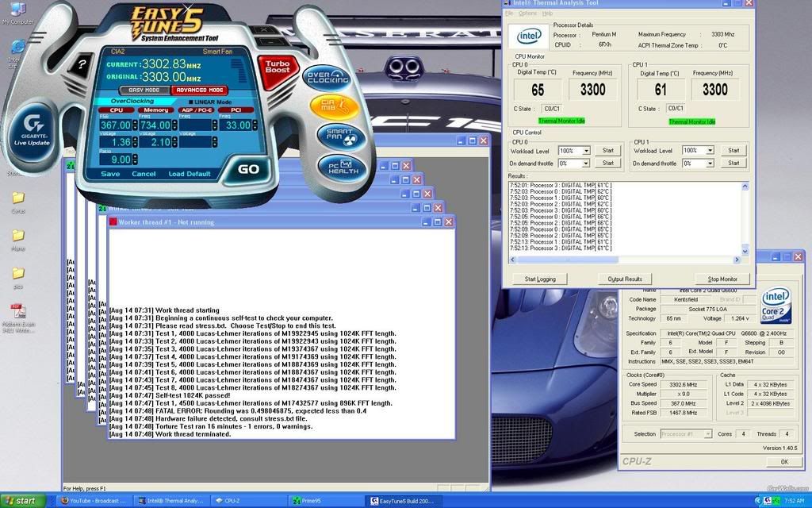Start the CPU 1 workload level

(733, 150)
